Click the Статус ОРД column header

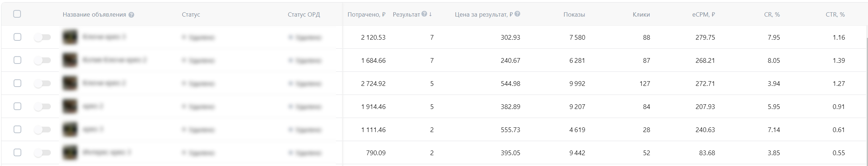(304, 15)
